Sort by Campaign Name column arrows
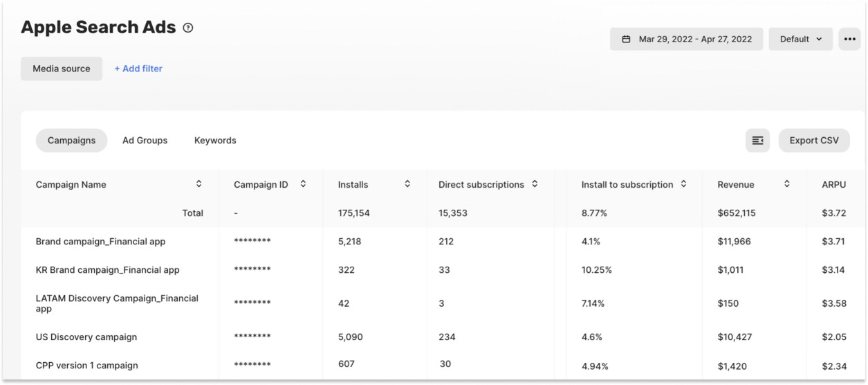The height and width of the screenshot is (385, 868). point(199,184)
